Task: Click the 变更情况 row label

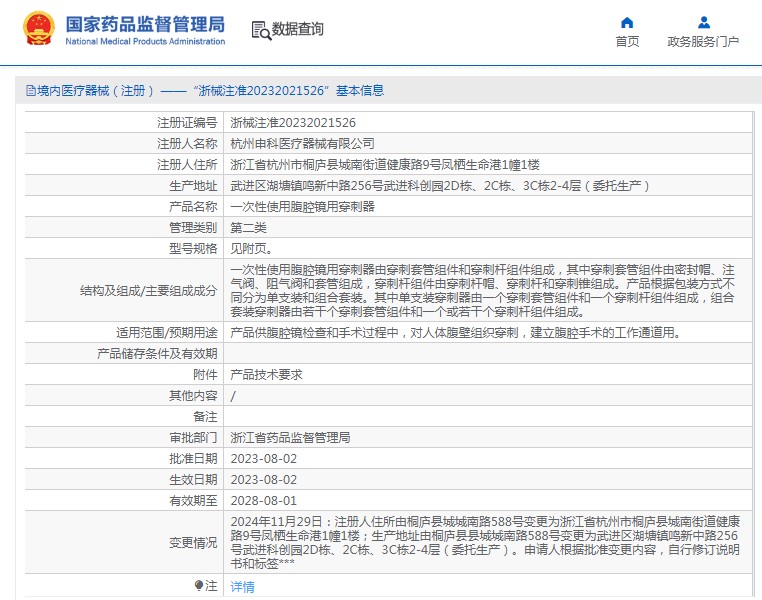Action: [x=193, y=542]
